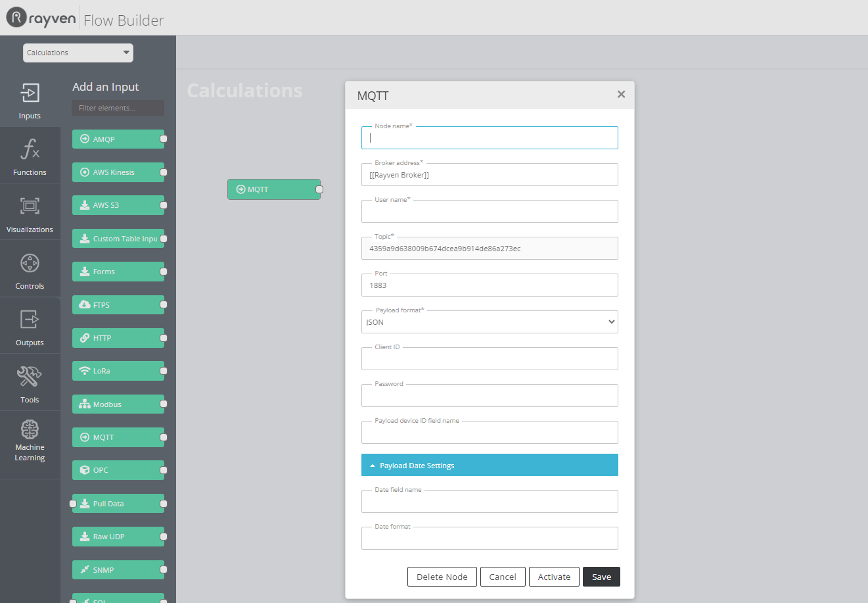
Task: Collapse the Payload Date Settings section
Action: (490, 465)
